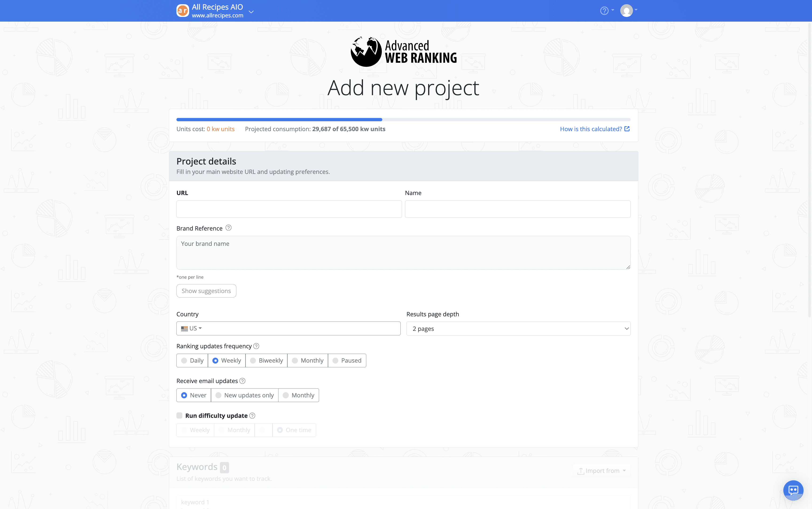Expand the project switcher chevron in header
Image resolution: width=812 pixels, height=509 pixels.
point(251,12)
